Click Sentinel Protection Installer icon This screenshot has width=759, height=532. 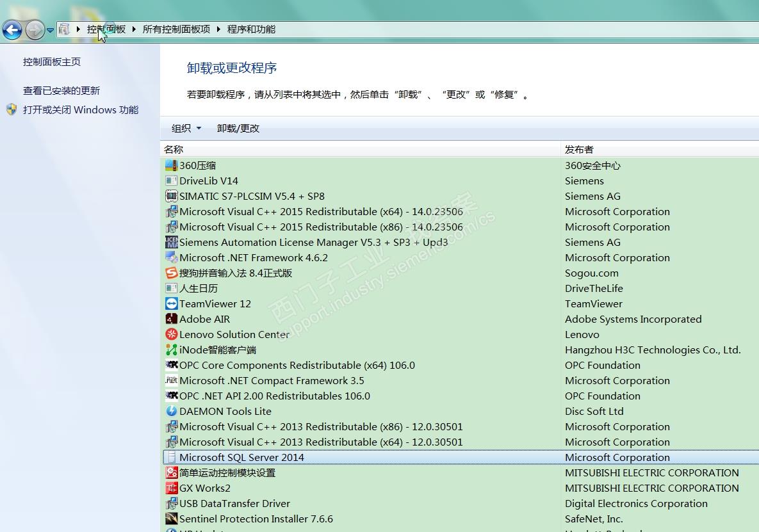(x=172, y=519)
